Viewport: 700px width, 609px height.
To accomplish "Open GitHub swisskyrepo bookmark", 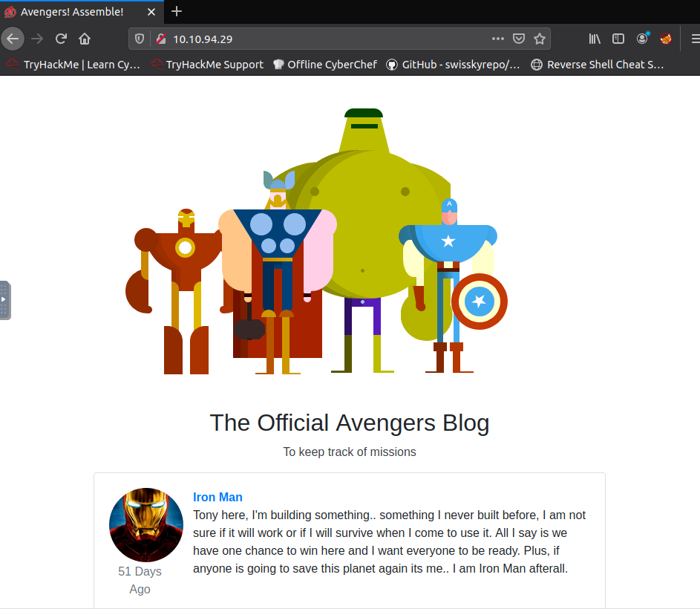I will (x=453, y=65).
